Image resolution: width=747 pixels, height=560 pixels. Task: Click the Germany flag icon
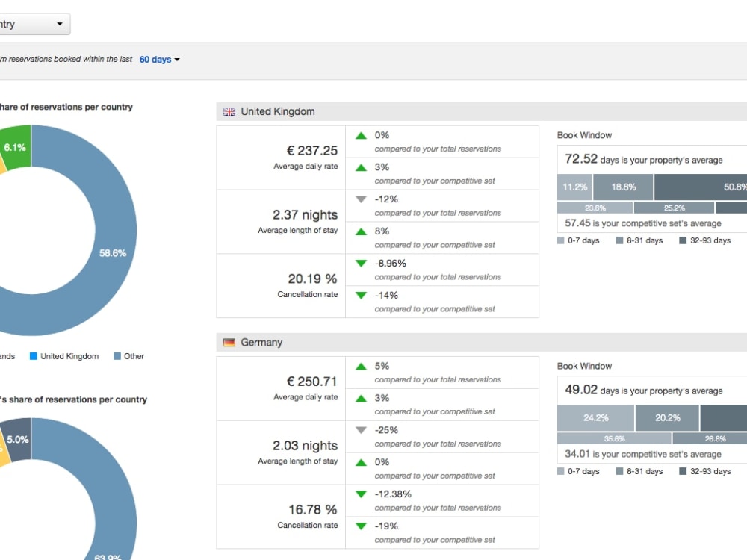click(229, 343)
